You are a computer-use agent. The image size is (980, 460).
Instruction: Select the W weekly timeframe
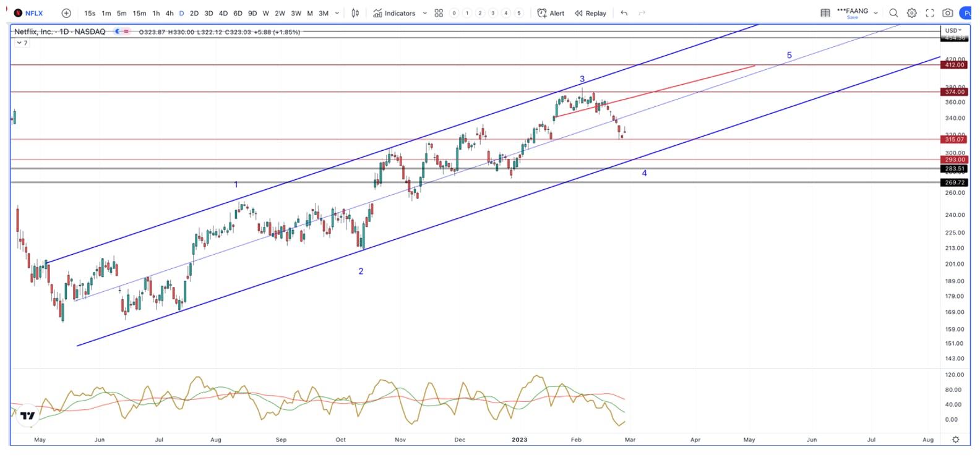click(x=265, y=13)
